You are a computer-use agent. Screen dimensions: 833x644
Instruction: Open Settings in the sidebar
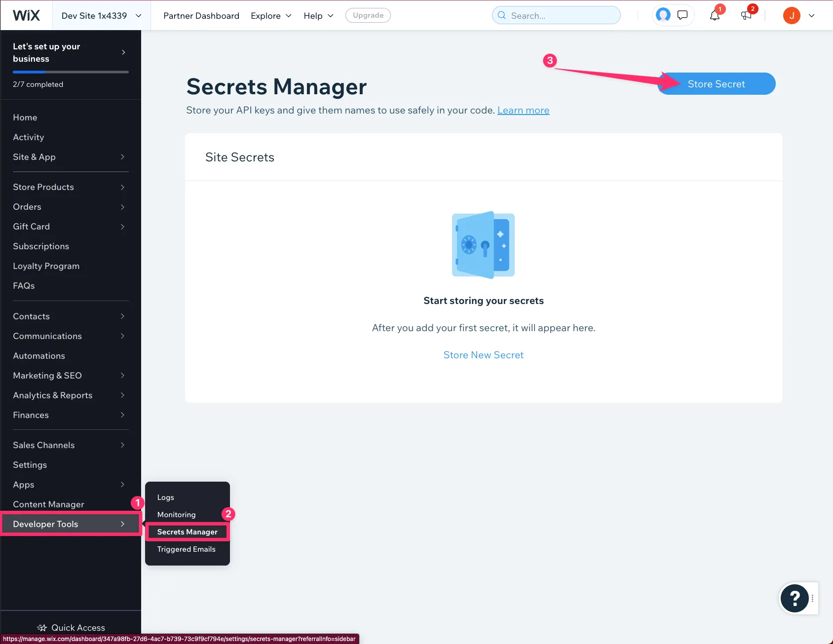pos(30,465)
